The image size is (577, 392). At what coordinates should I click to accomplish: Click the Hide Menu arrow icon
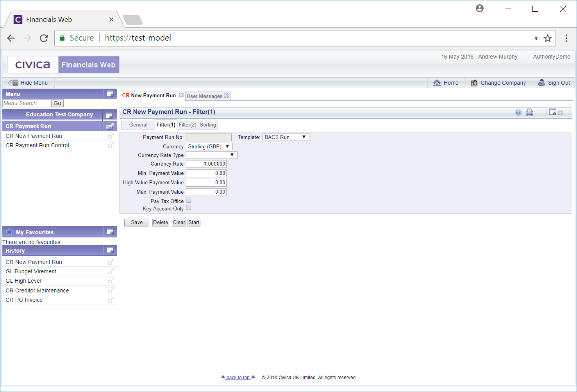point(13,83)
